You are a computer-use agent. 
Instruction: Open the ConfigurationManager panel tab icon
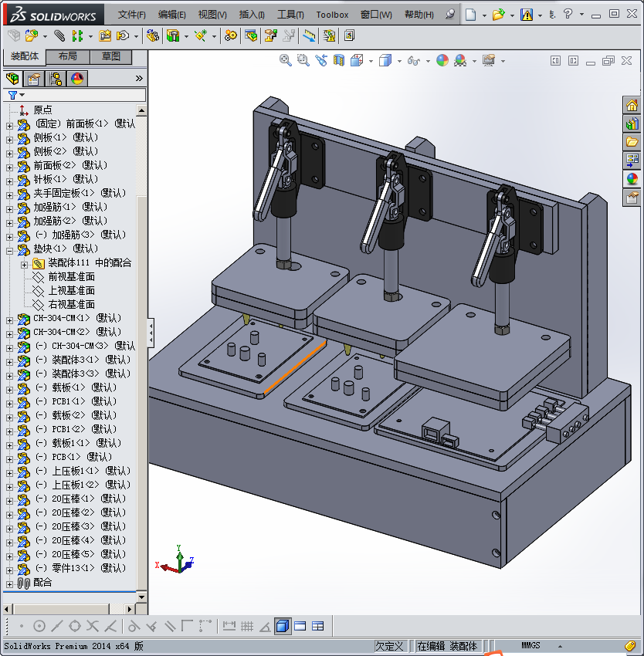tap(56, 79)
